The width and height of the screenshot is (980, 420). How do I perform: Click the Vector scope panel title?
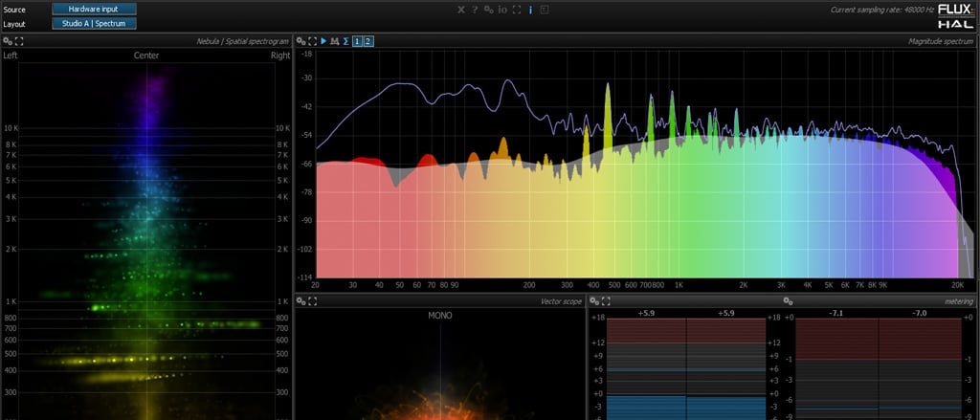561,301
